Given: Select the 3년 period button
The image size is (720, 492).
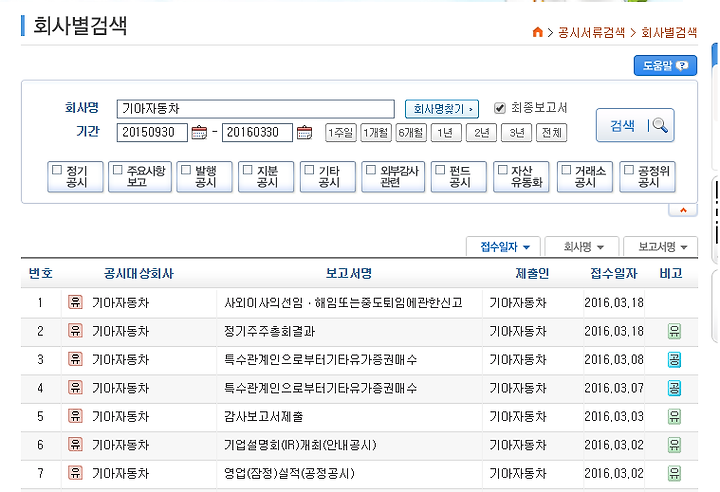Looking at the screenshot, I should click(517, 133).
